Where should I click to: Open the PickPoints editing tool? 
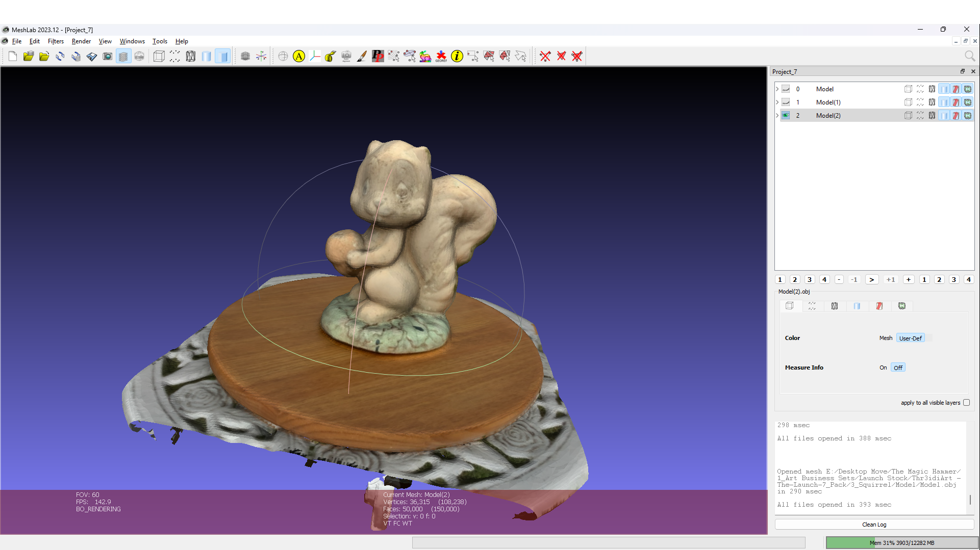coord(378,56)
